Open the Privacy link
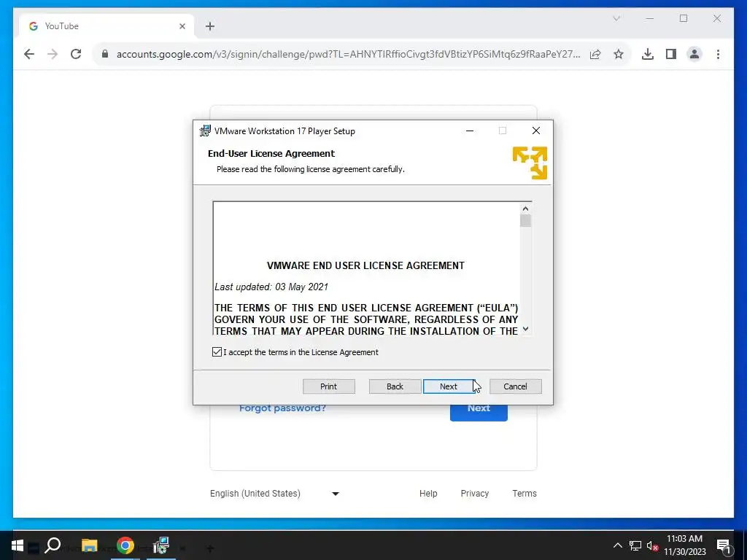This screenshot has height=560, width=747. click(x=474, y=494)
